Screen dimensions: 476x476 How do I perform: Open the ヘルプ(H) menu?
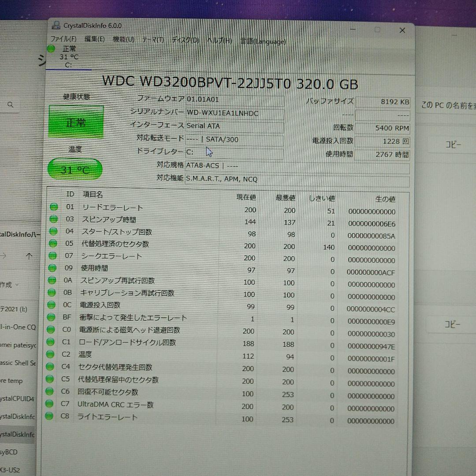tap(220, 41)
